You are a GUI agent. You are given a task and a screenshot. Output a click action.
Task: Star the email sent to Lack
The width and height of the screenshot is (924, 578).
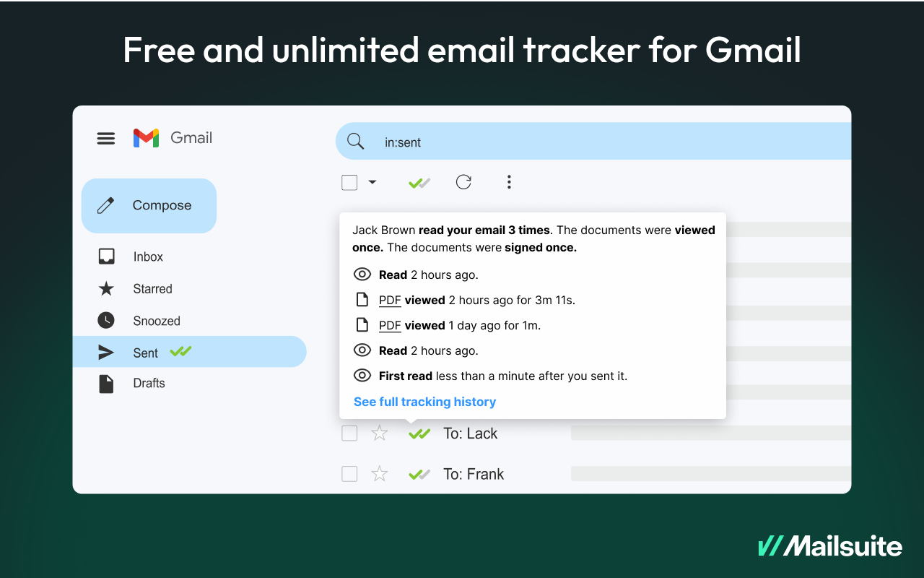[379, 433]
